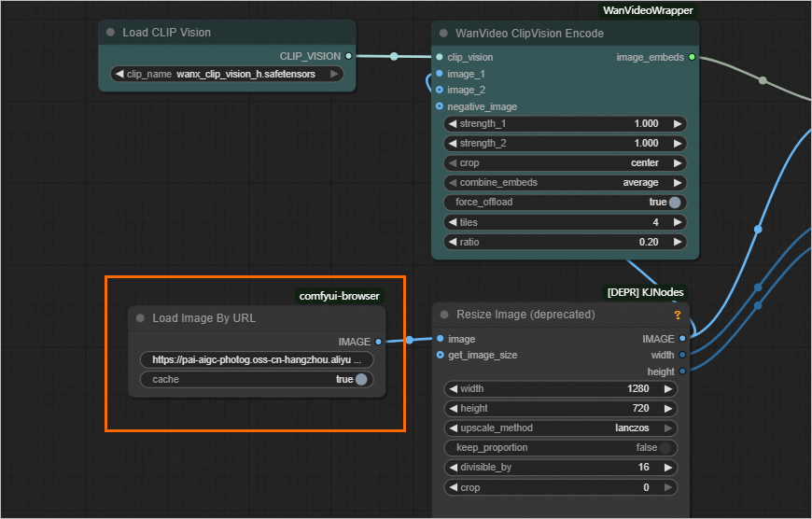
Task: Enable the keep_proportion toggle
Action: pos(665,448)
